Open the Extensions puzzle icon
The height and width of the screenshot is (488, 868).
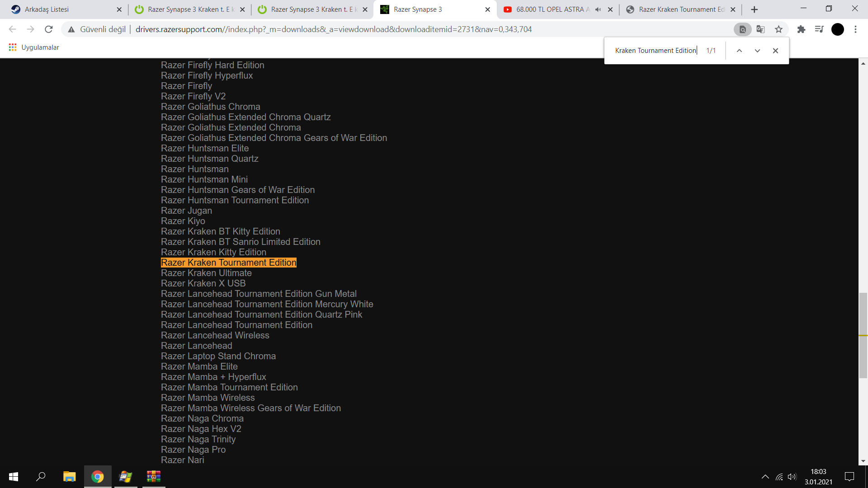click(801, 29)
